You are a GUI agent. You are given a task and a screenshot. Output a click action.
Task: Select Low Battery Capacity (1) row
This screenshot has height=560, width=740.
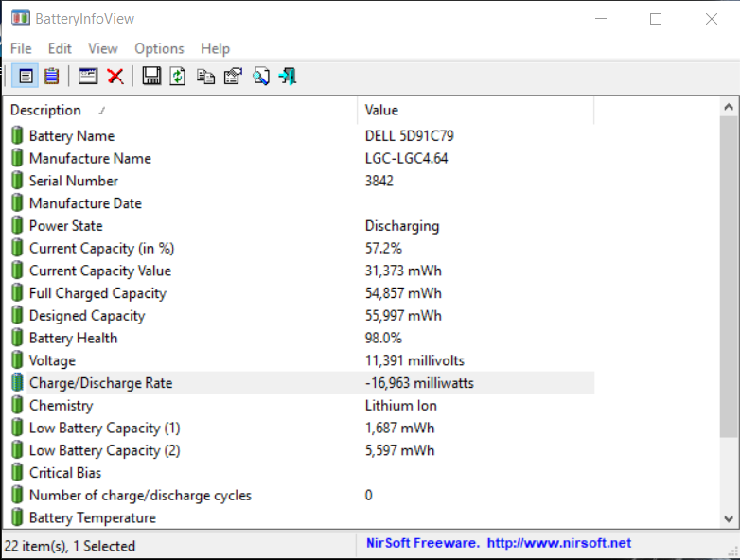coord(299,428)
